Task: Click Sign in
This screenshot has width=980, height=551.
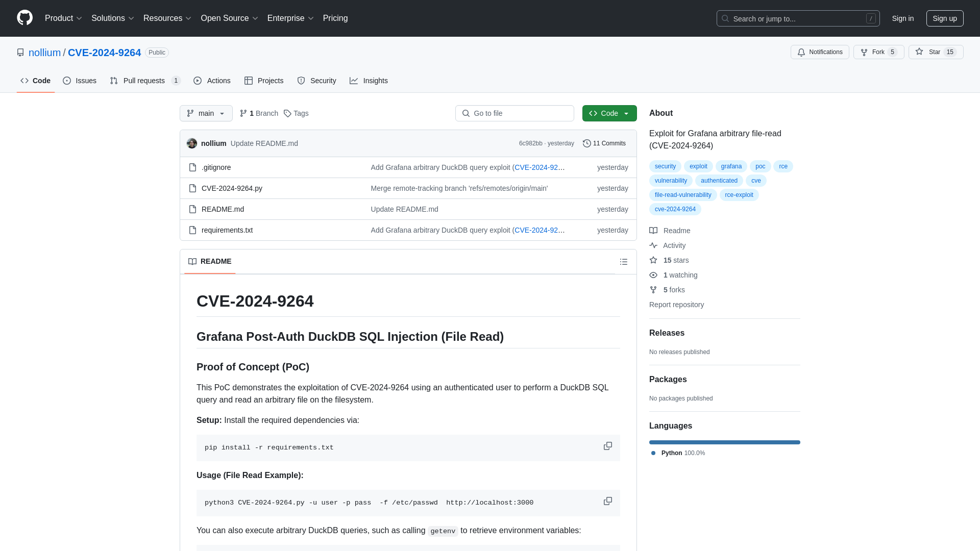Action: click(x=903, y=18)
